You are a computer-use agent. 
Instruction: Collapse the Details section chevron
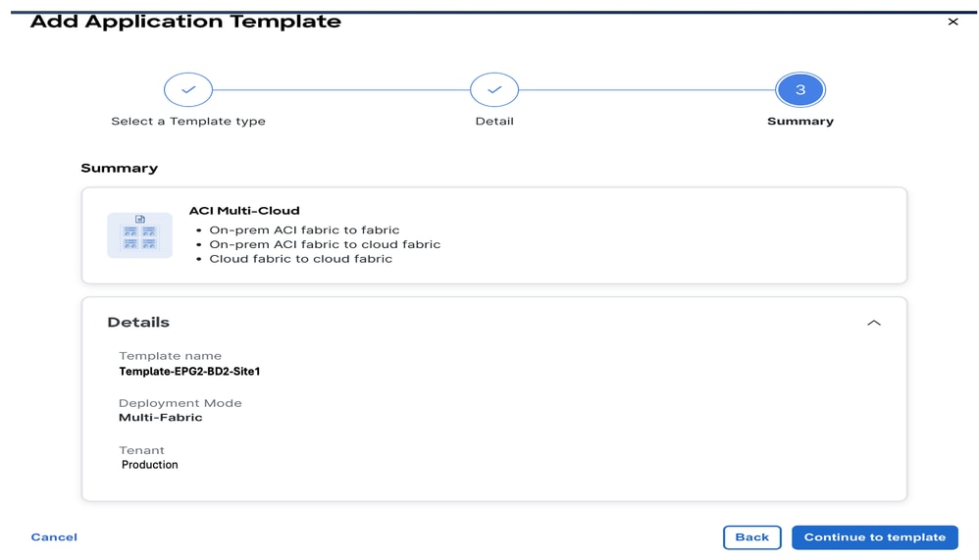click(x=873, y=323)
